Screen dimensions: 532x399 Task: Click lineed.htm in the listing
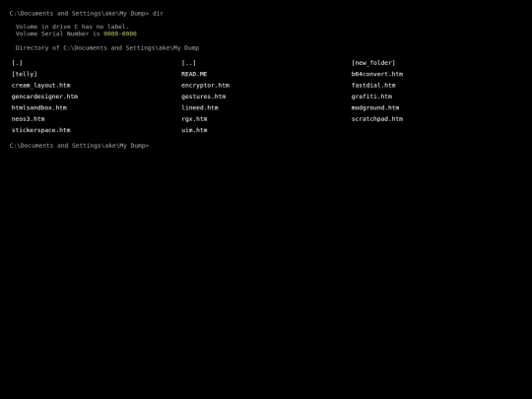click(200, 107)
